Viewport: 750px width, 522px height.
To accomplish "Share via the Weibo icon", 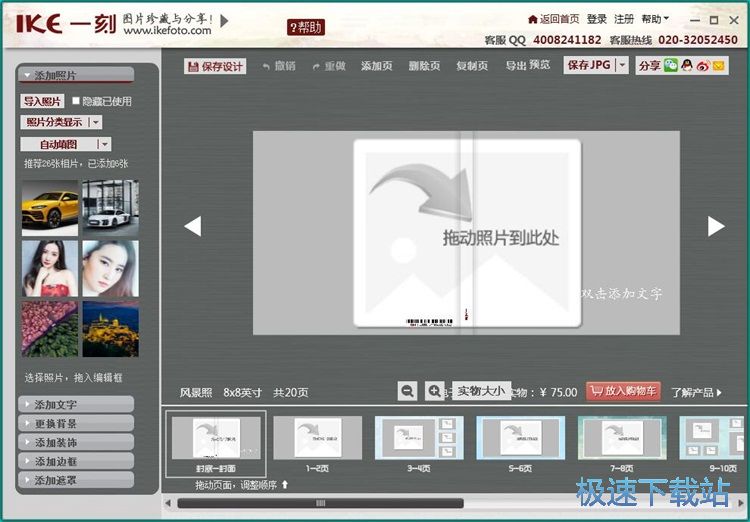I will [x=703, y=66].
